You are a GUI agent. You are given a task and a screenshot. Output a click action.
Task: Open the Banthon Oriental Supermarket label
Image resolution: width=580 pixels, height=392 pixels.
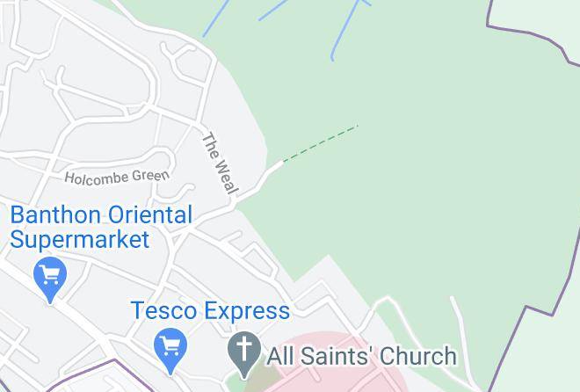click(101, 227)
